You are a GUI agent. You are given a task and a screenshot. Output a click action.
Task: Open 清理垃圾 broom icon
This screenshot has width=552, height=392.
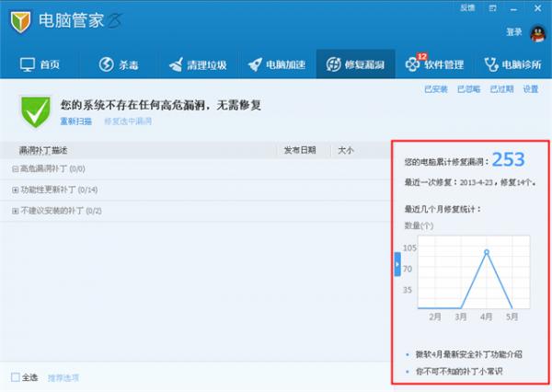click(177, 65)
